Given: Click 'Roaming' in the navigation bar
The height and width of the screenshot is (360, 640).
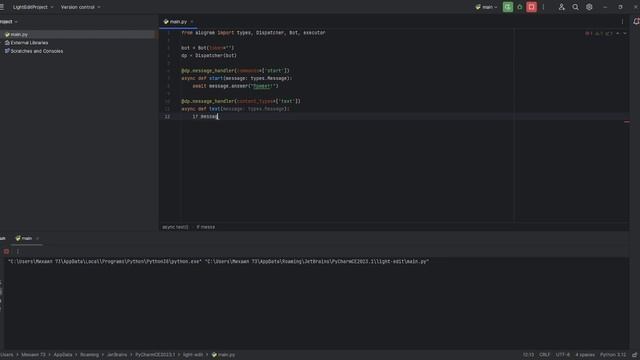Looking at the screenshot, I should click(89, 355).
